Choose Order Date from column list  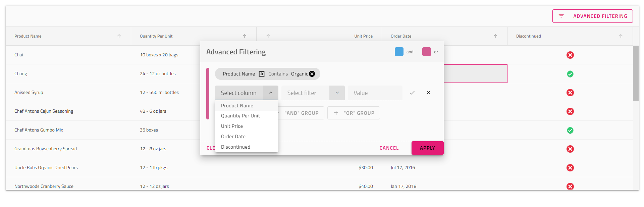(233, 137)
